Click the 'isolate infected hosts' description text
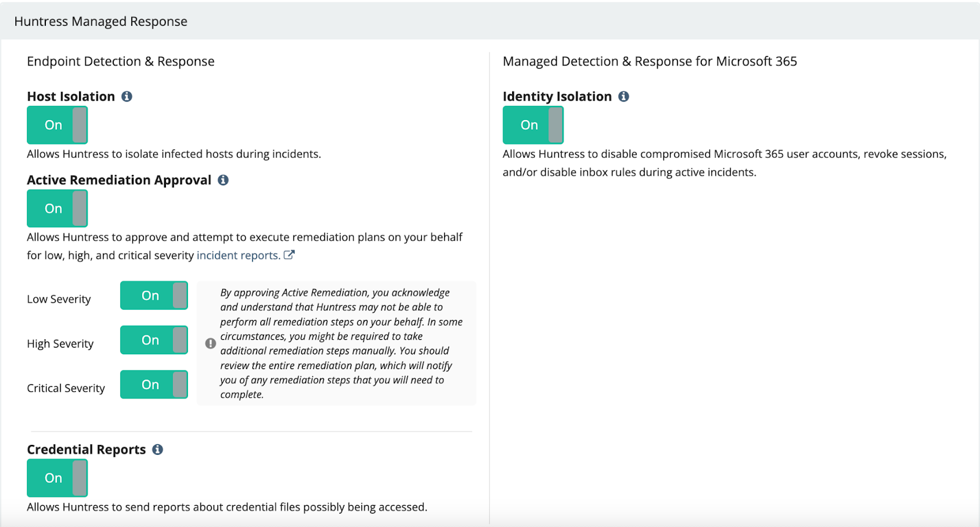 174,154
